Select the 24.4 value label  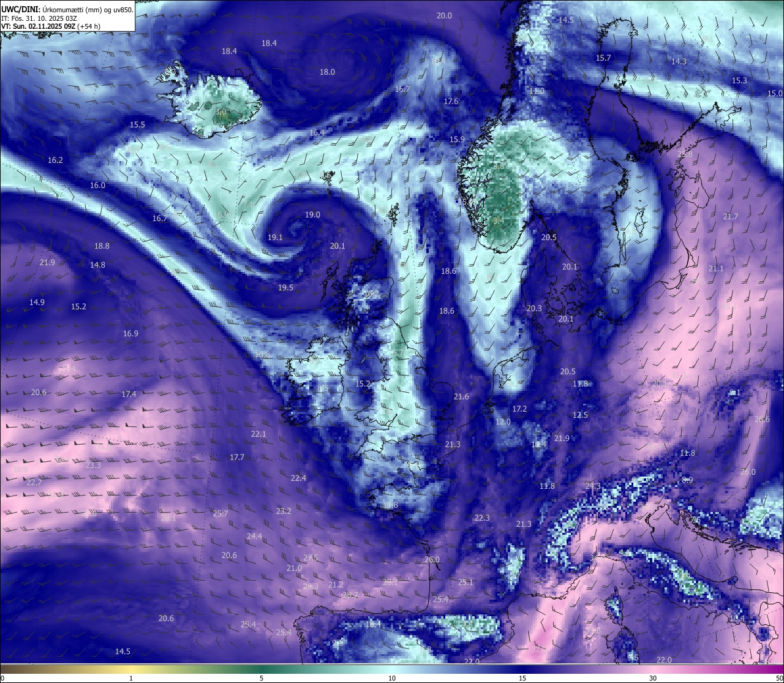pos(254,536)
